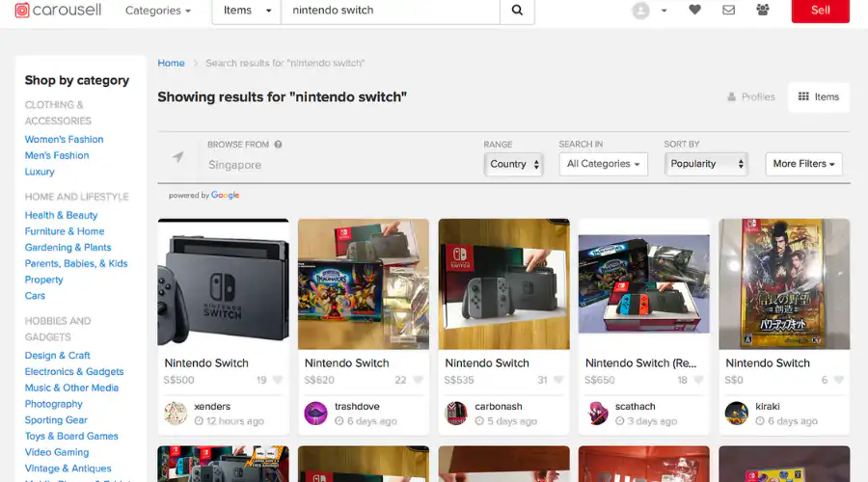Image resolution: width=868 pixels, height=482 pixels.
Task: Open Women's Fashion category
Action: (x=65, y=140)
